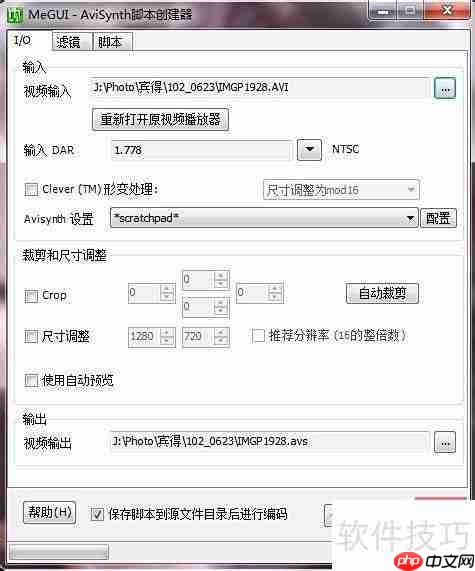The width and height of the screenshot is (475, 571).
Task: Enable Clever (TM) 形变处理 checkbox
Action: click(x=31, y=189)
